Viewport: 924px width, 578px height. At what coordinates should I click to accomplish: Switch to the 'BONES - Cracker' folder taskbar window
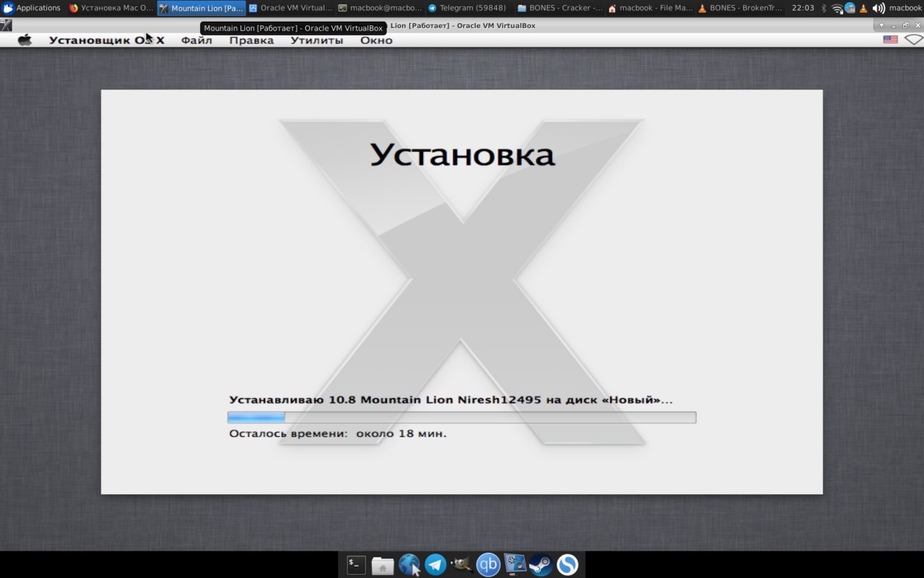tap(560, 8)
